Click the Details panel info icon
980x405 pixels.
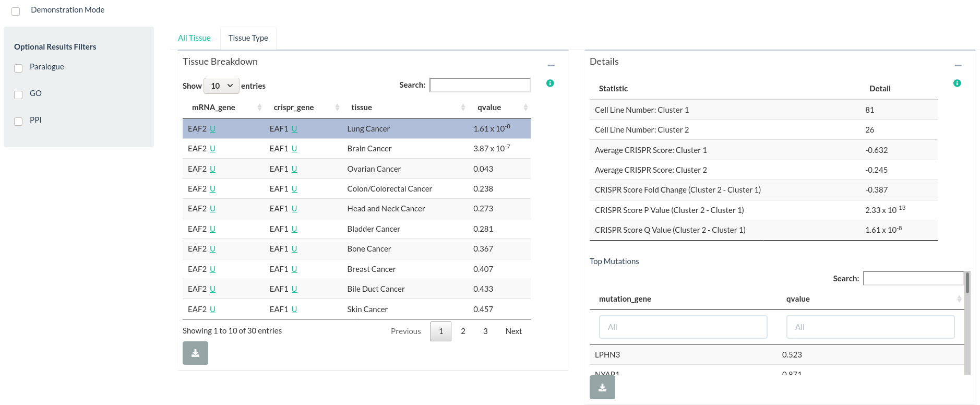[x=957, y=84]
